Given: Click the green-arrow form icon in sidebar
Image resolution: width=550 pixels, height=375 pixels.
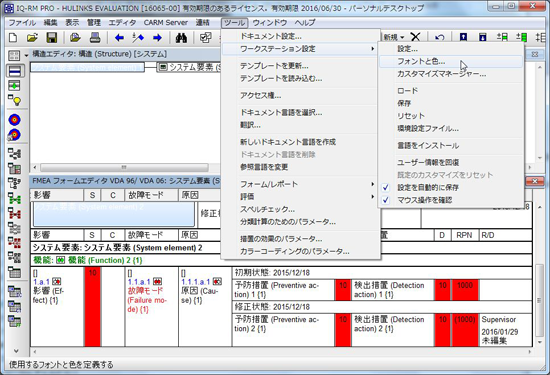Looking at the screenshot, I should 14,86.
